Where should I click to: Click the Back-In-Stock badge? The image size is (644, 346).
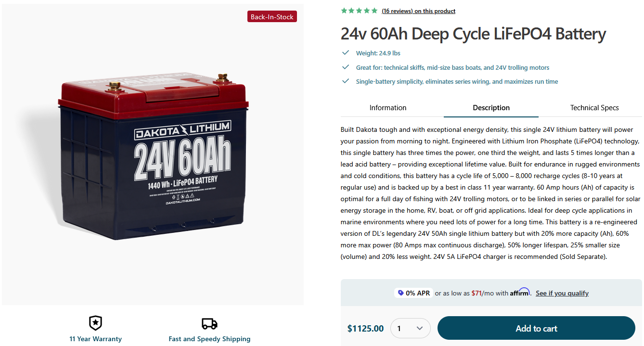tap(272, 17)
